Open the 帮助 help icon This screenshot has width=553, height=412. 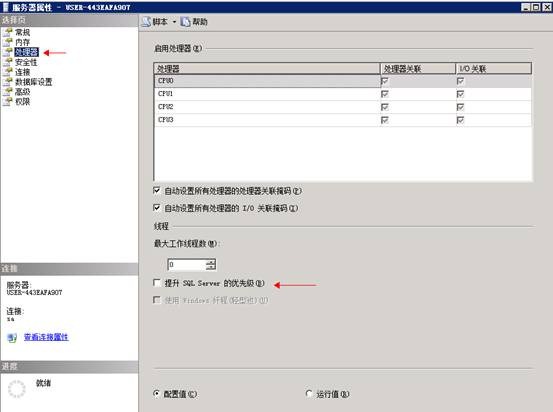[x=186, y=22]
